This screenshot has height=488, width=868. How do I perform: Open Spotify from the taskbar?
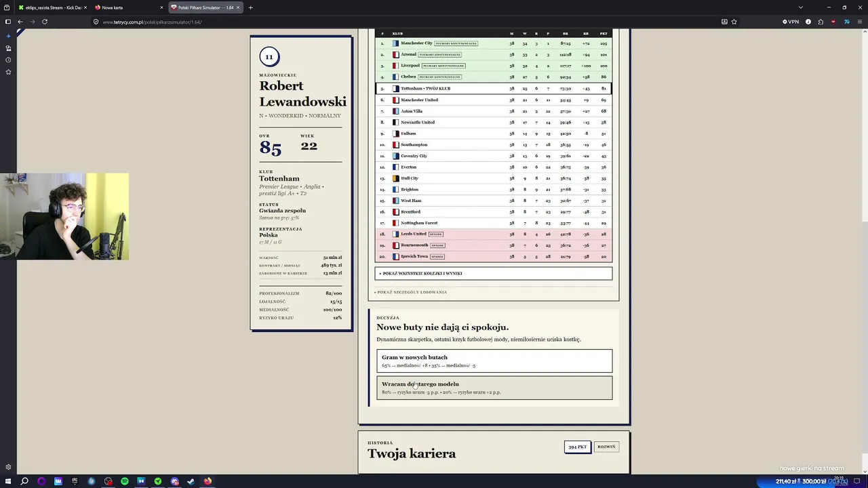pyautogui.click(x=125, y=481)
